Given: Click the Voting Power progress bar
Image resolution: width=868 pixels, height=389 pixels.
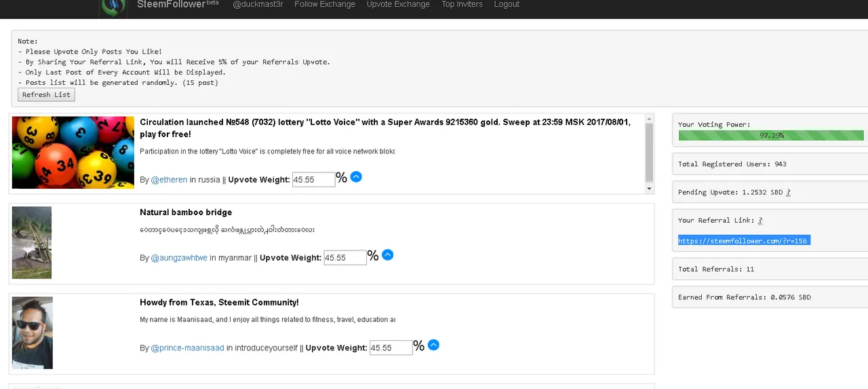Looking at the screenshot, I should (771, 136).
